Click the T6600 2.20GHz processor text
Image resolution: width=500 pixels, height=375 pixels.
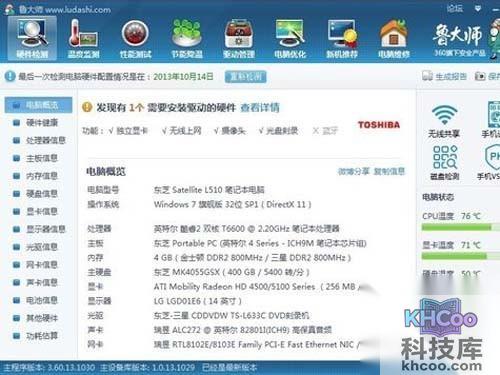pyautogui.click(x=247, y=229)
